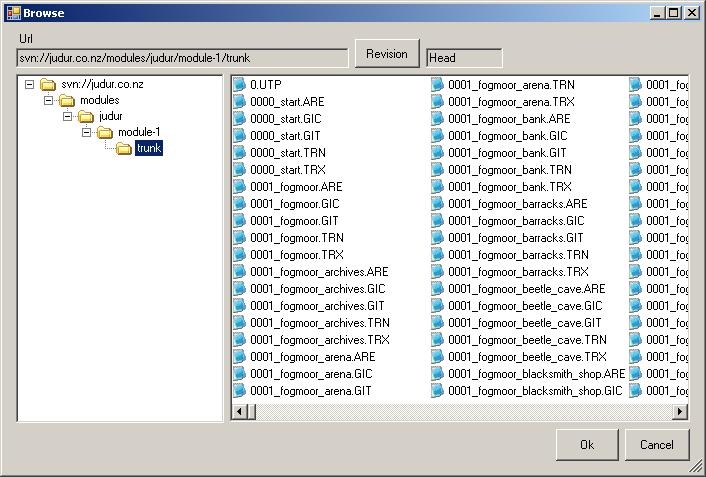
Task: Click the file icon next to 0.UTP
Action: coord(239,85)
